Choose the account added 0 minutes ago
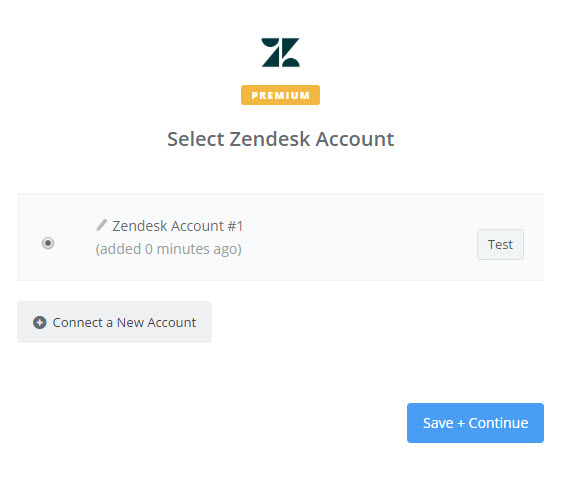562x477 pixels. point(48,243)
